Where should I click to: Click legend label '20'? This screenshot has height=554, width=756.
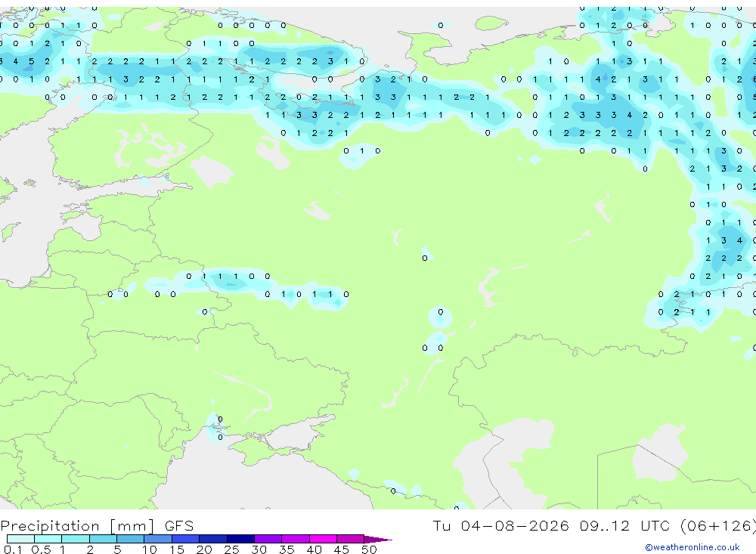coord(204,549)
